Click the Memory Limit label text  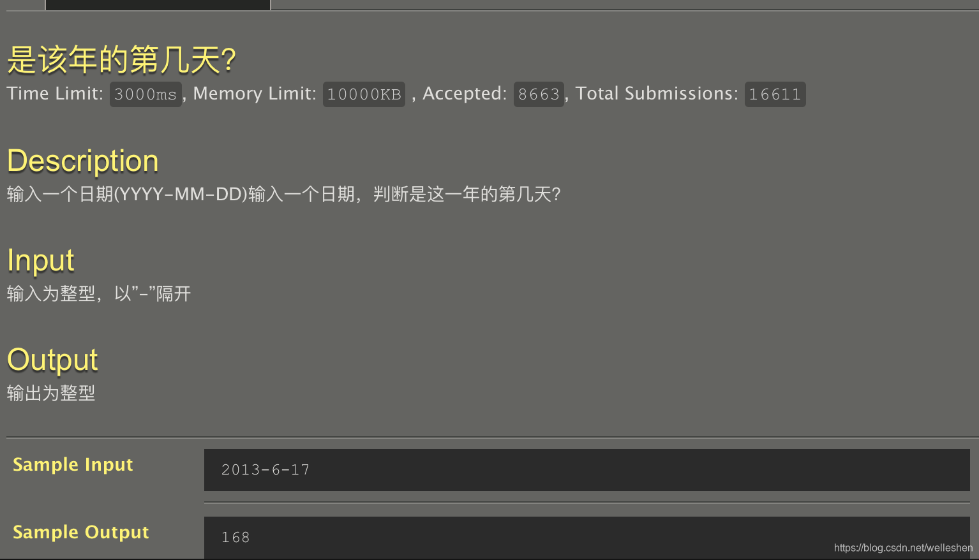click(255, 94)
